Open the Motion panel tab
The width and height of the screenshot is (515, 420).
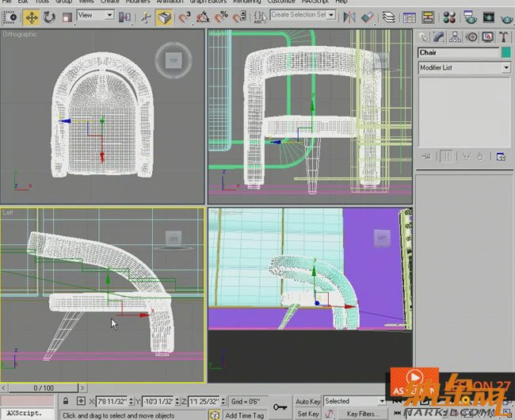click(x=471, y=36)
